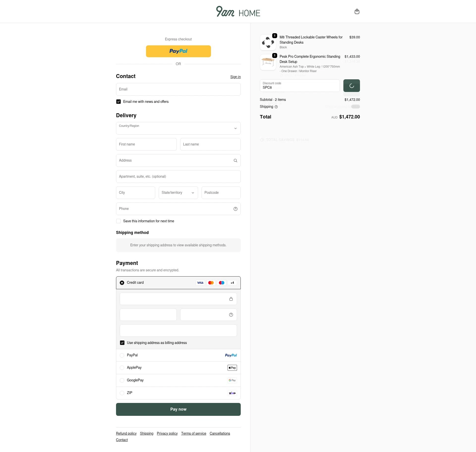Select the ZIP payment option
Screen dimensions: 476x452
(122, 393)
